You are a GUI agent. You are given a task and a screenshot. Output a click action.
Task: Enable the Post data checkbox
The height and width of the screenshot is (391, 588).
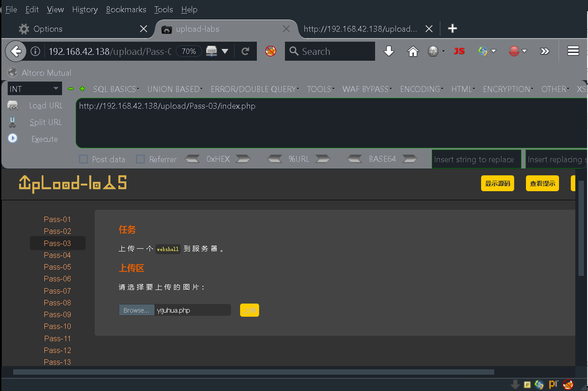point(83,159)
